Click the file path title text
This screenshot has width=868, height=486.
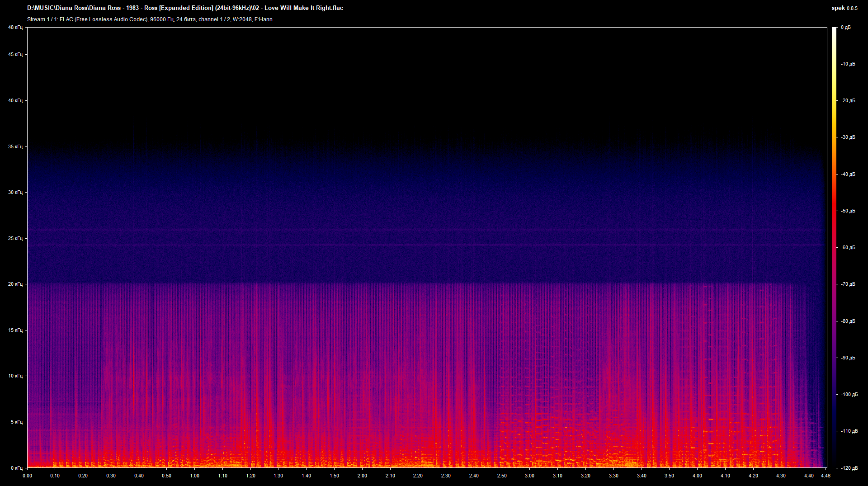click(185, 8)
